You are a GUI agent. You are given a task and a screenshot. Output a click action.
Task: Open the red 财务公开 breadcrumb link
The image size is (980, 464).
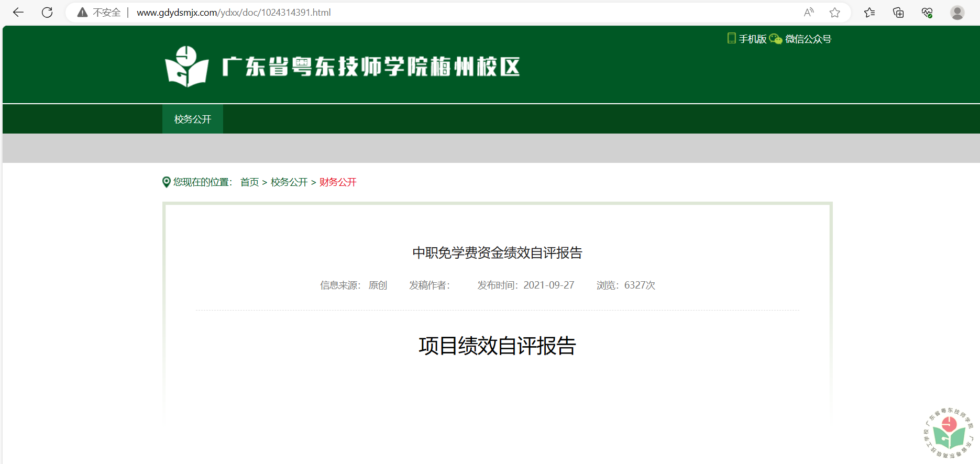coord(338,182)
